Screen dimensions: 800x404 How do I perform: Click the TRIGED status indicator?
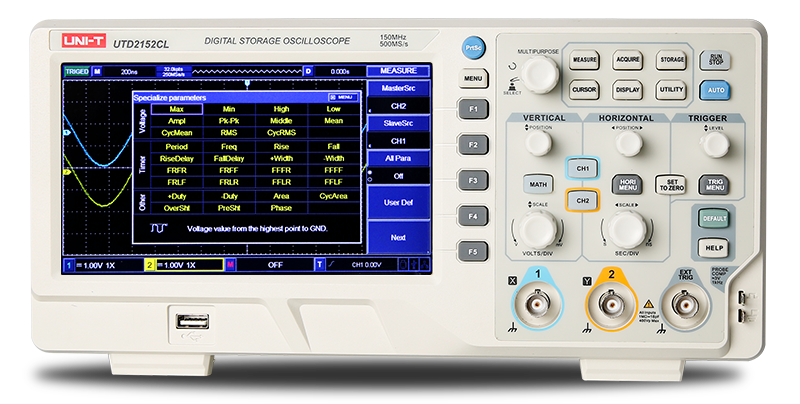77,72
